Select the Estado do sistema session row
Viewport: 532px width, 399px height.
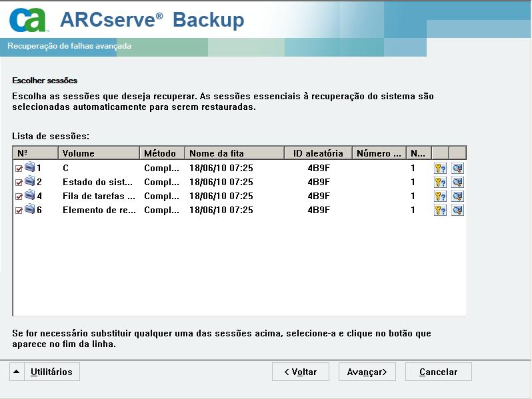(x=99, y=182)
